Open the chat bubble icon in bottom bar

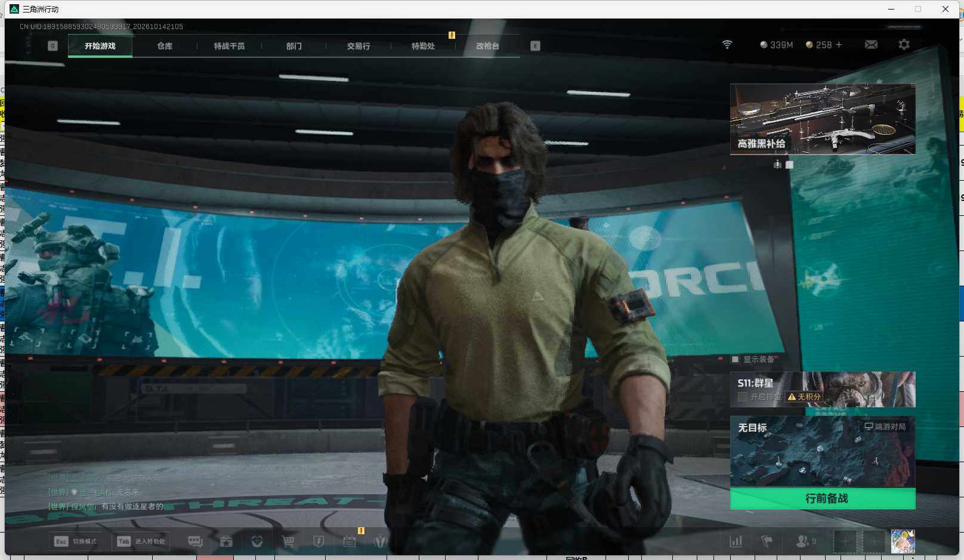coord(195,542)
